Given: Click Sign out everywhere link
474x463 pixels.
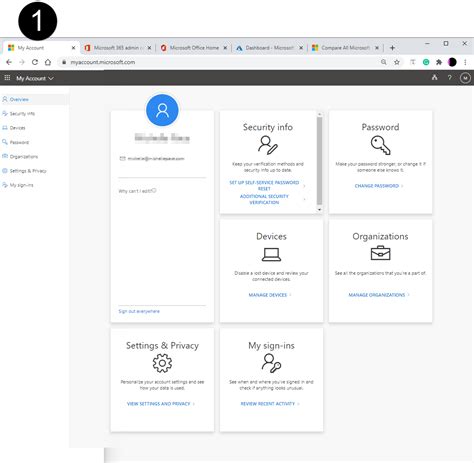Looking at the screenshot, I should coord(139,311).
